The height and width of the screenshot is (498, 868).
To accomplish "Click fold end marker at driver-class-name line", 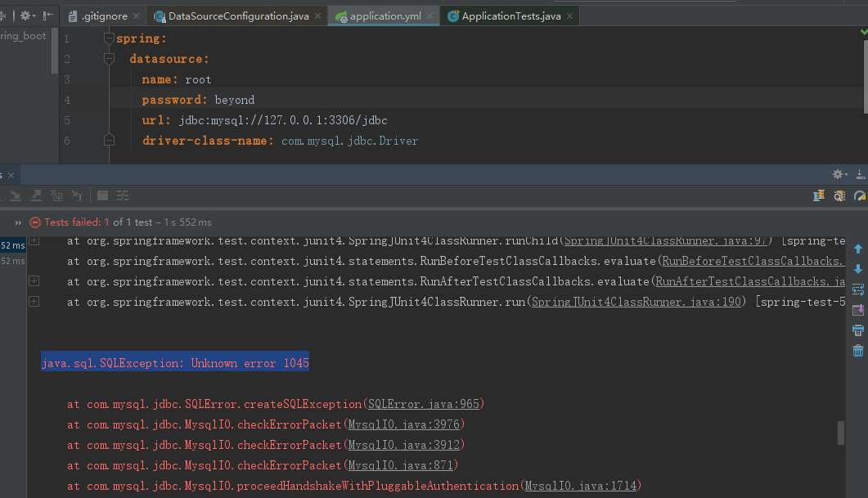I will (109, 141).
